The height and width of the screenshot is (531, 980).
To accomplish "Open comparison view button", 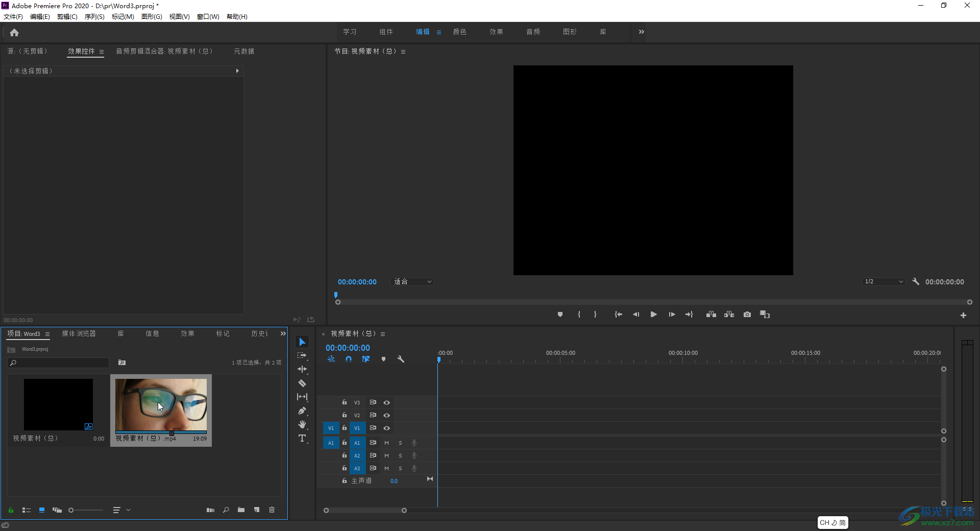I will (765, 315).
